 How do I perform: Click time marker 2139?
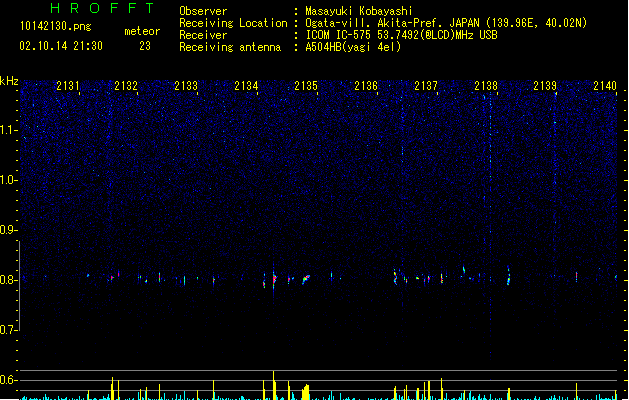[x=545, y=85]
